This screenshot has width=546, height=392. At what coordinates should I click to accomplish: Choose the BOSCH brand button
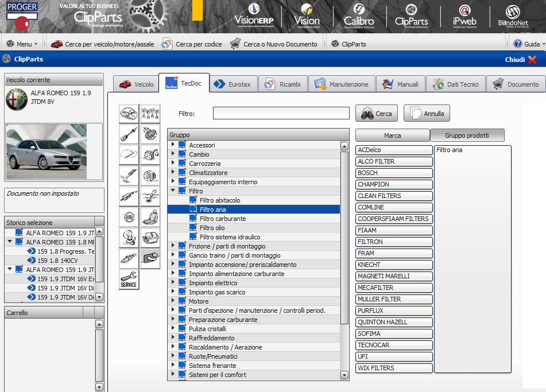(x=394, y=173)
